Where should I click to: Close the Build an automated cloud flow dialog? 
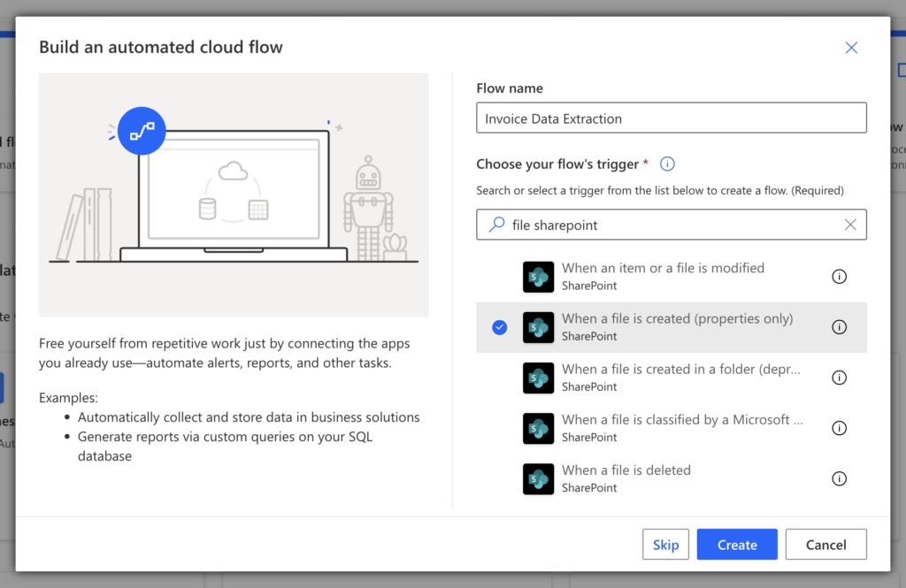click(851, 48)
